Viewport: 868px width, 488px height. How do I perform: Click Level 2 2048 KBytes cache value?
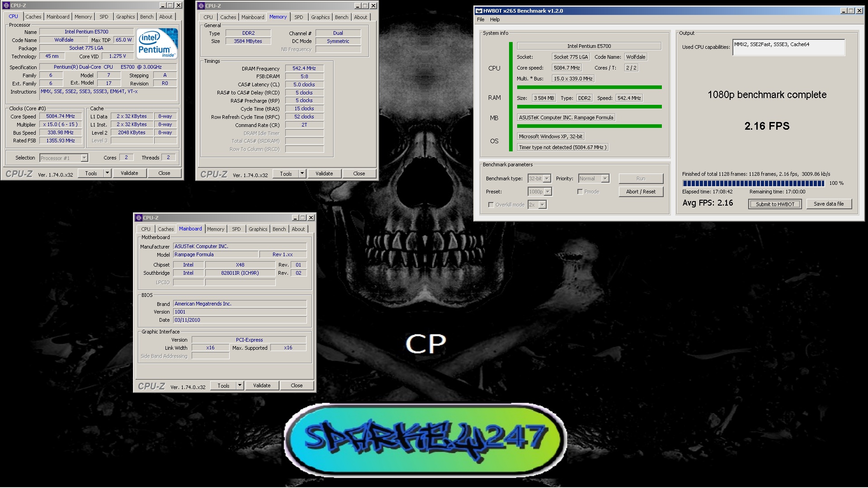click(x=132, y=132)
